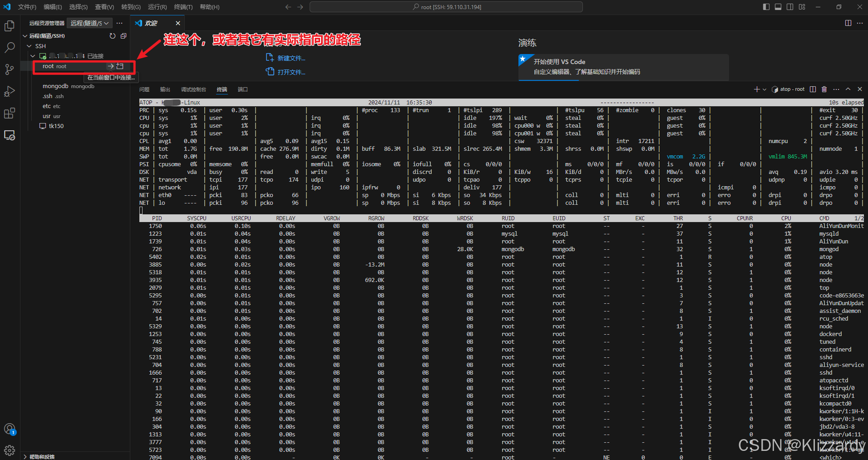
Task: Toggle the secondary side bar visibility
Action: coord(790,7)
